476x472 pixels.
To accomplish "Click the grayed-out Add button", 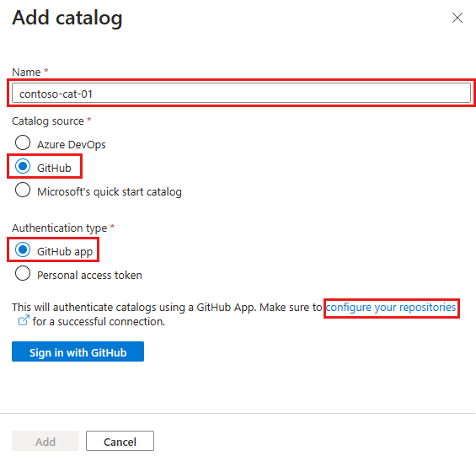I will click(45, 441).
